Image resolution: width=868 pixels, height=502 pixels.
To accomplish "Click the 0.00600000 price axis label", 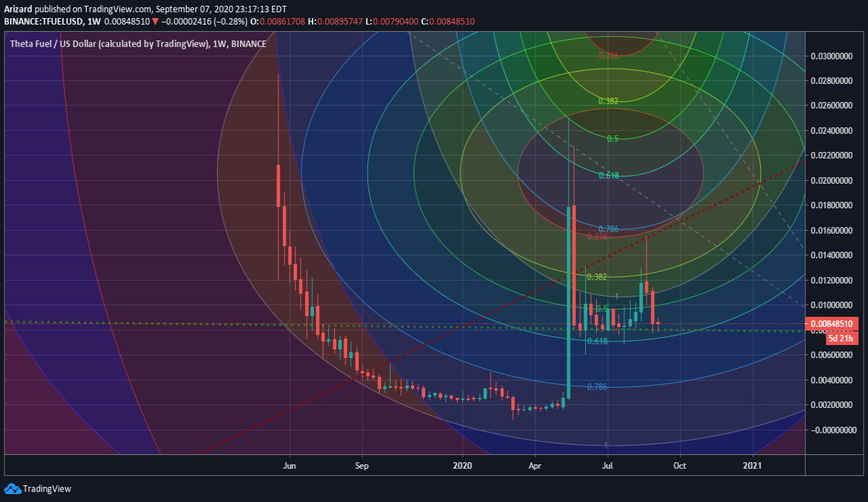I will point(831,354).
